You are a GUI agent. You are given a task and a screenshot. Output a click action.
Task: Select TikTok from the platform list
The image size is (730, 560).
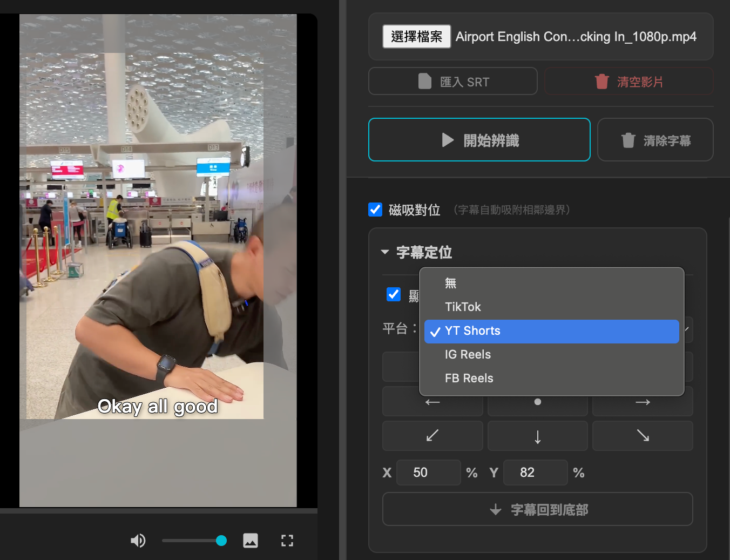pyautogui.click(x=463, y=307)
